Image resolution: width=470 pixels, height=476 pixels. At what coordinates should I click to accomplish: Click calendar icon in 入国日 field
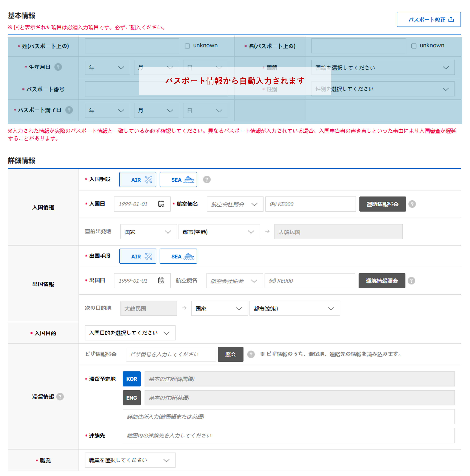tap(161, 204)
